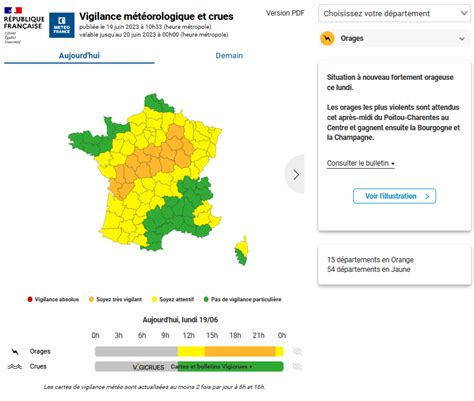Click the orange Orages lightning icon

327,39
